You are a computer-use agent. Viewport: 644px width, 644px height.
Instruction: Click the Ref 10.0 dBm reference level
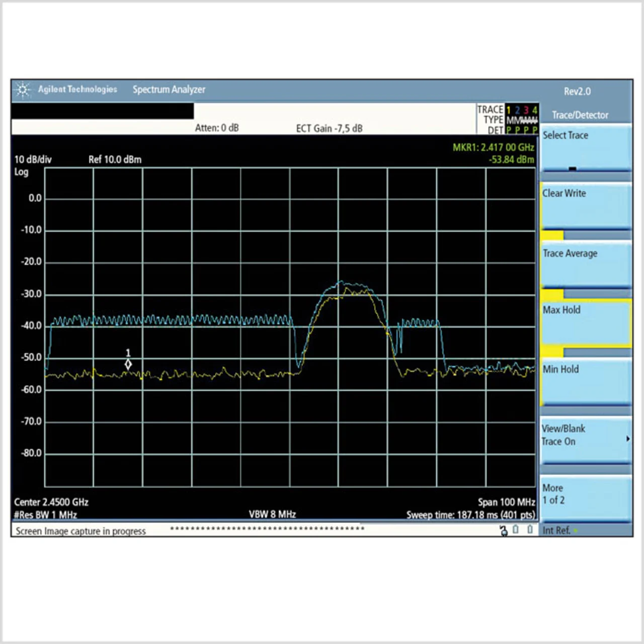tap(115, 159)
